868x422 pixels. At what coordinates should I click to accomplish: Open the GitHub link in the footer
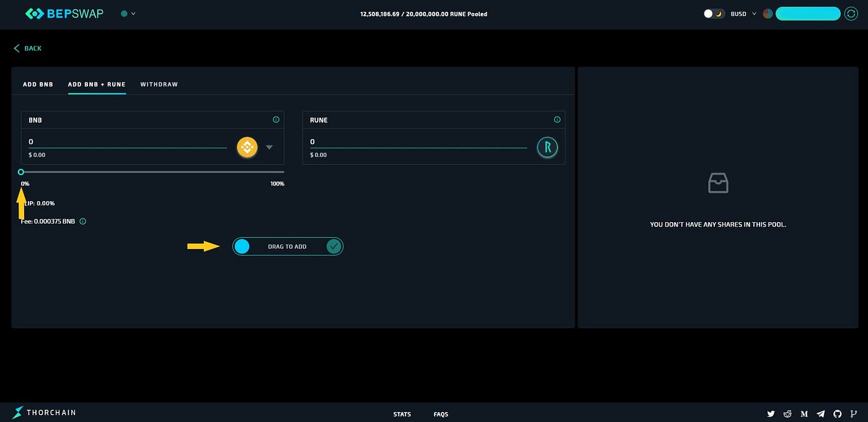(x=838, y=414)
